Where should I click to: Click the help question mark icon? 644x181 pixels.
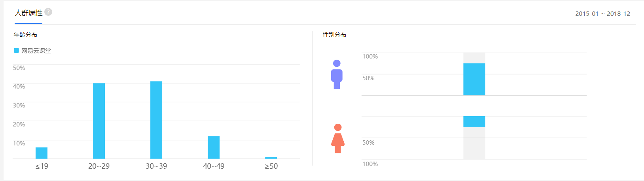[48, 12]
